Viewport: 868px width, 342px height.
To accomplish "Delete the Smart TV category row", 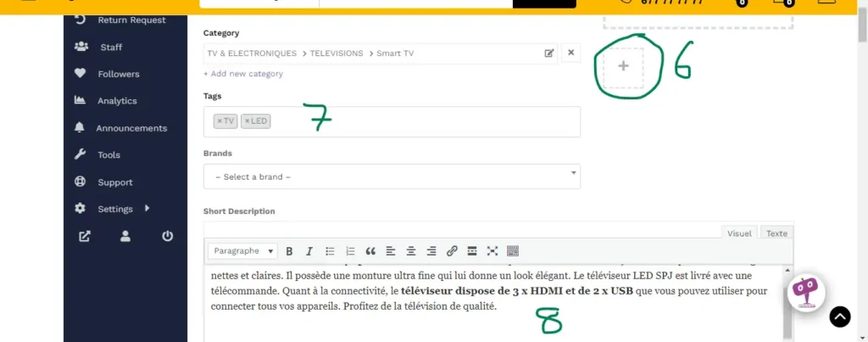I will (570, 53).
